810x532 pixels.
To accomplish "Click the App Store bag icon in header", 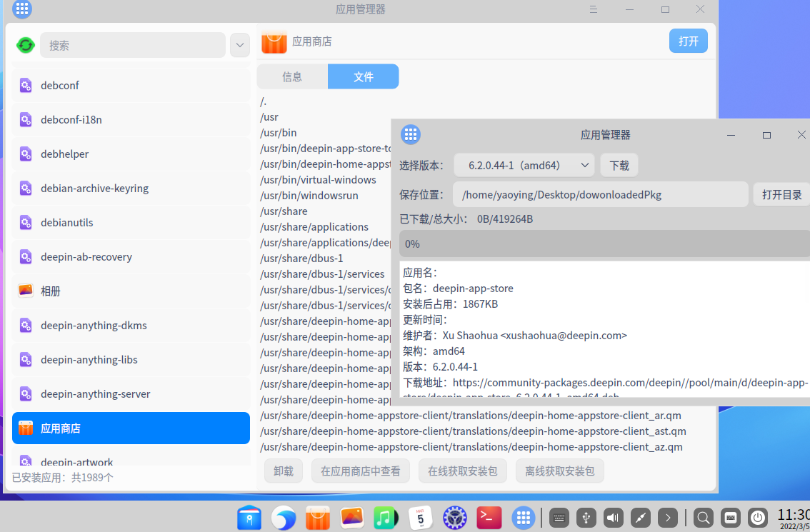I will 274,42.
